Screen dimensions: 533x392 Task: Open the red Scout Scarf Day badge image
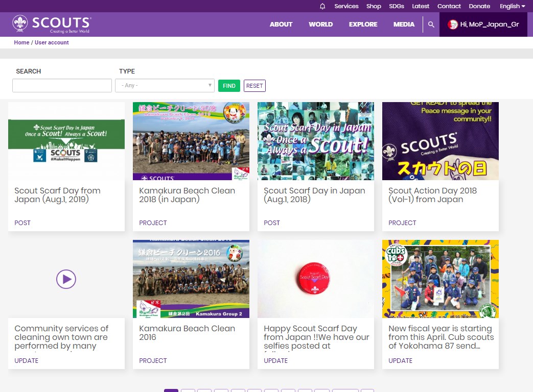pyautogui.click(x=316, y=279)
